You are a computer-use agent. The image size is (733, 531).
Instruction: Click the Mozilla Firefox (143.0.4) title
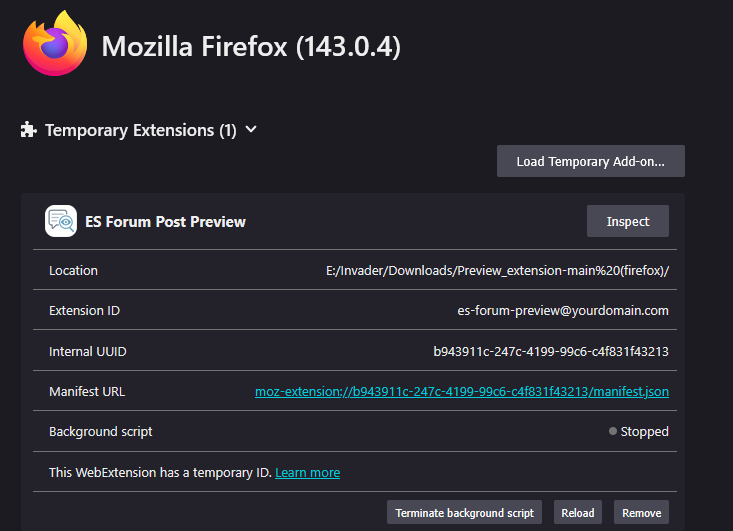[x=251, y=46]
